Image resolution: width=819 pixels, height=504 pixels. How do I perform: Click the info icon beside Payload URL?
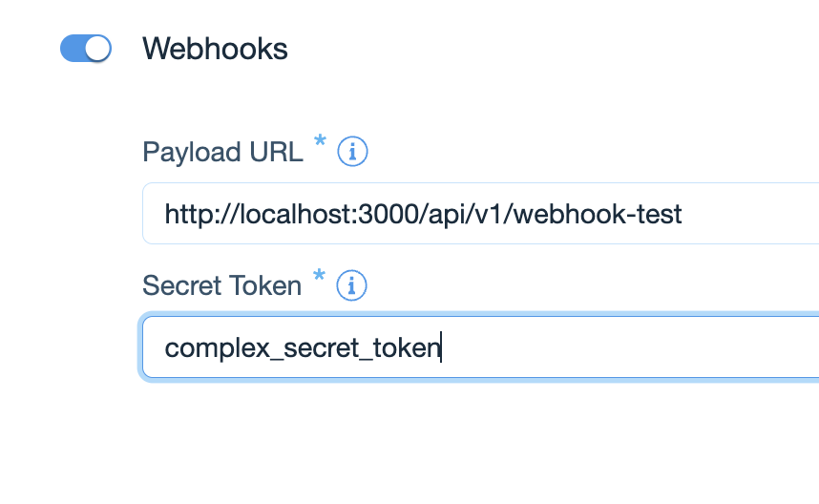pos(353,151)
